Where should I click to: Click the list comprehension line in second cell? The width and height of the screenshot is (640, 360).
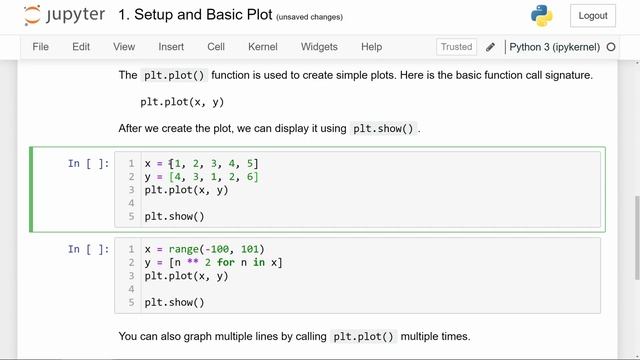click(x=213, y=262)
